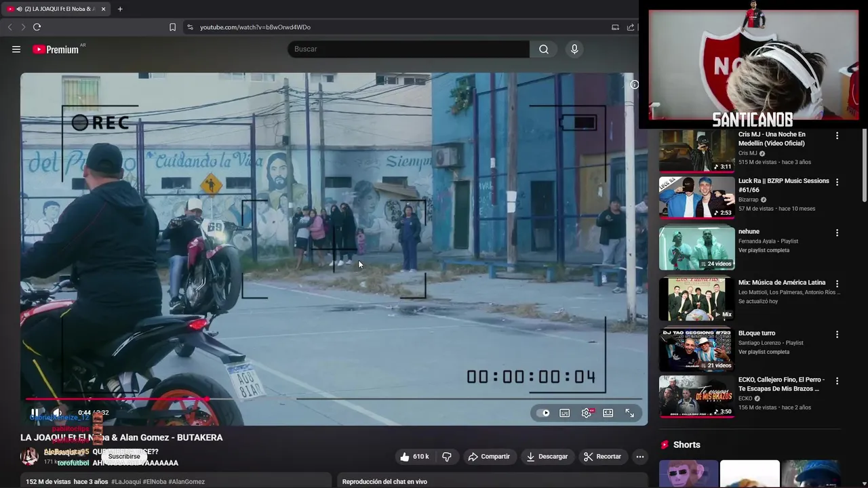Click the #LaJoaqui hashtag

click(126, 482)
